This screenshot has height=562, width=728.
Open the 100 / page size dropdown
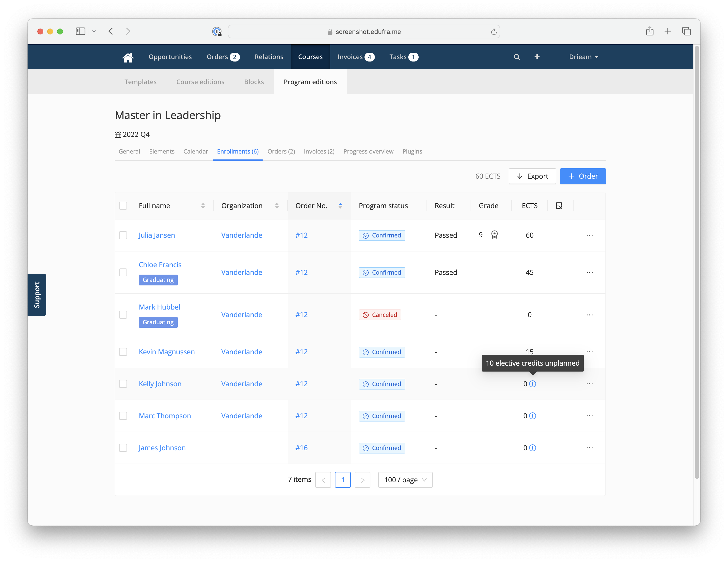[405, 480]
